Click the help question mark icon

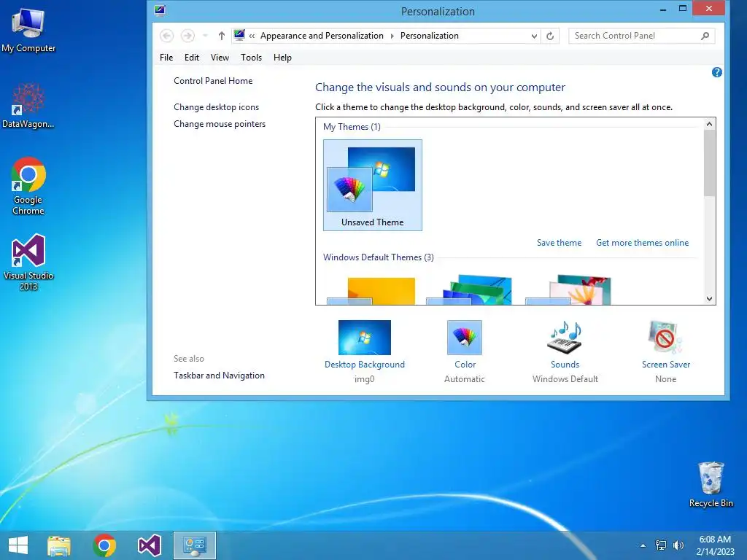pos(716,72)
